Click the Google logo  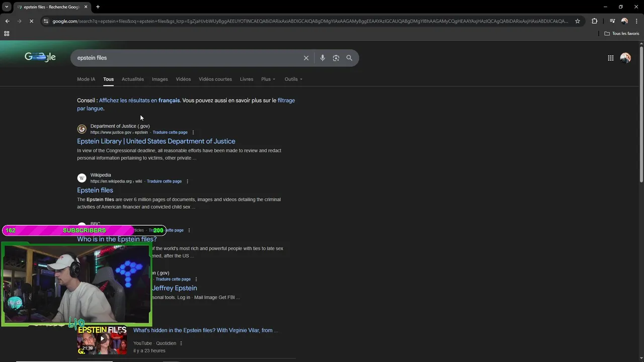pyautogui.click(x=40, y=57)
